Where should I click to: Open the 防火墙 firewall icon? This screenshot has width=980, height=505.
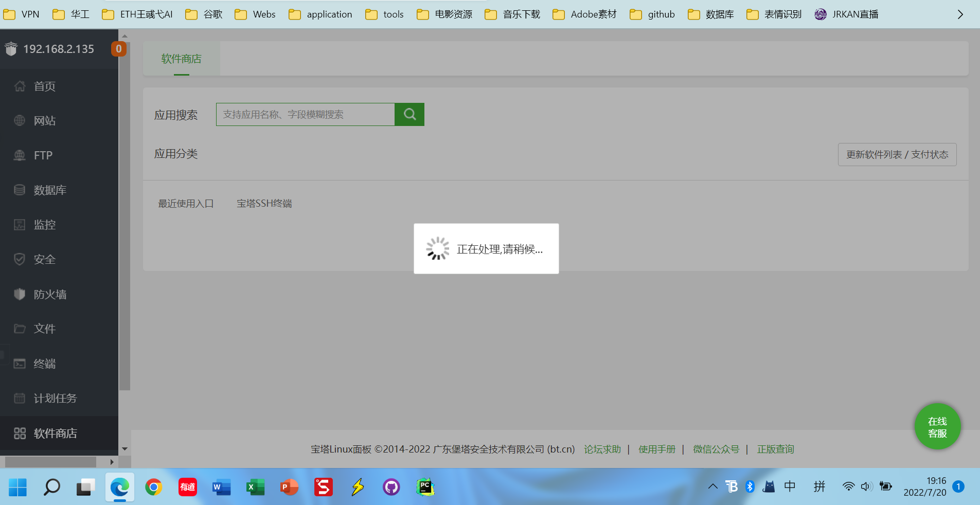pyautogui.click(x=19, y=294)
